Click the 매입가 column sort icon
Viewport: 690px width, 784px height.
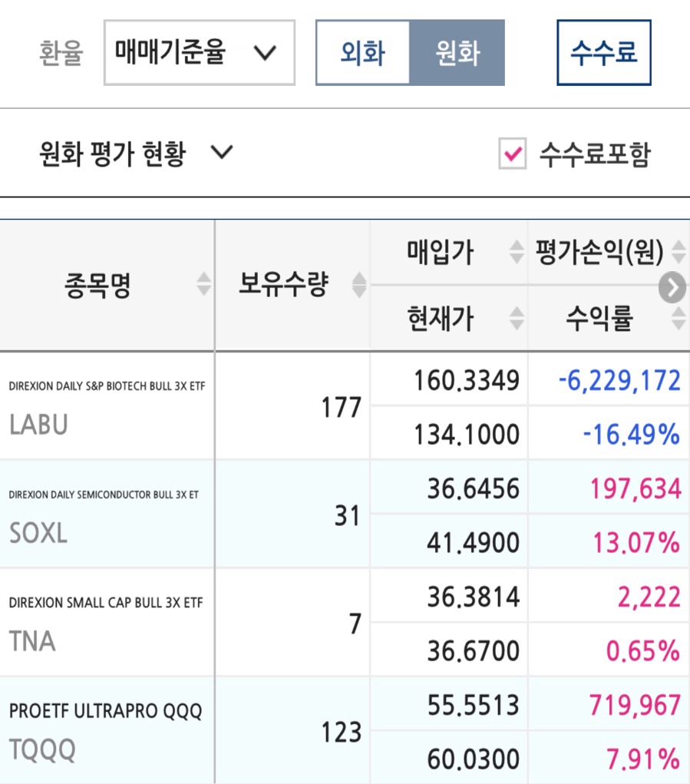click(517, 252)
